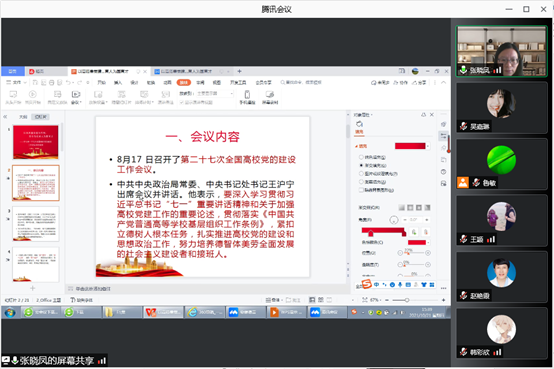The image size is (554, 369).
Task: Click the collapse ribbon chevron at top right
Action: pos(444,82)
